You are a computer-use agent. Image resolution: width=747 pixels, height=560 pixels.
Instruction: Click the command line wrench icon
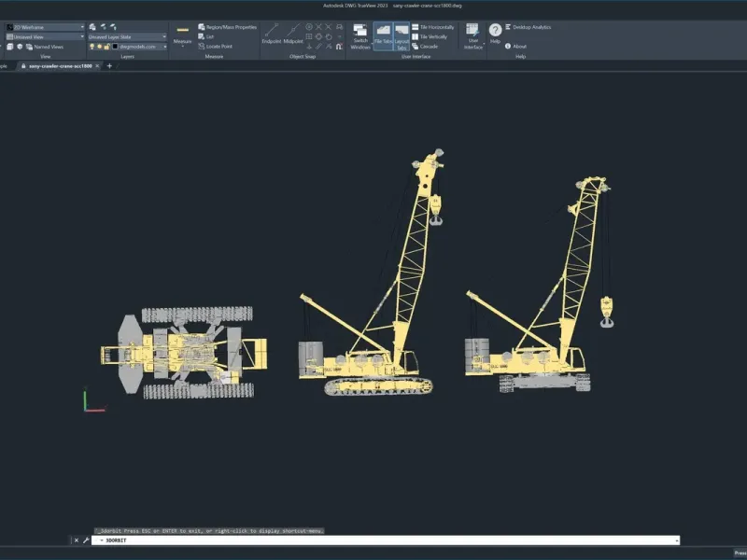click(x=86, y=540)
